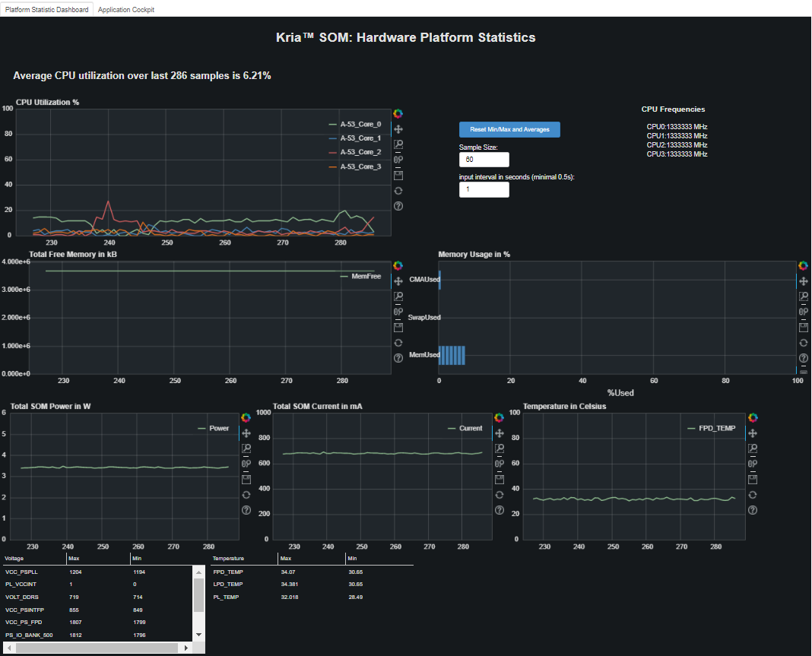Click the input interval in seconds field
The image size is (812, 656).
pos(484,189)
